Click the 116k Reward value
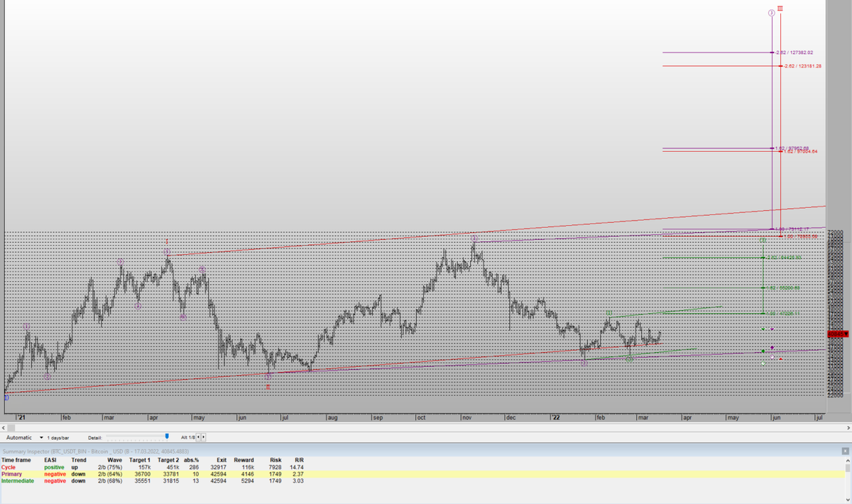This screenshot has height=504, width=852. tap(247, 468)
